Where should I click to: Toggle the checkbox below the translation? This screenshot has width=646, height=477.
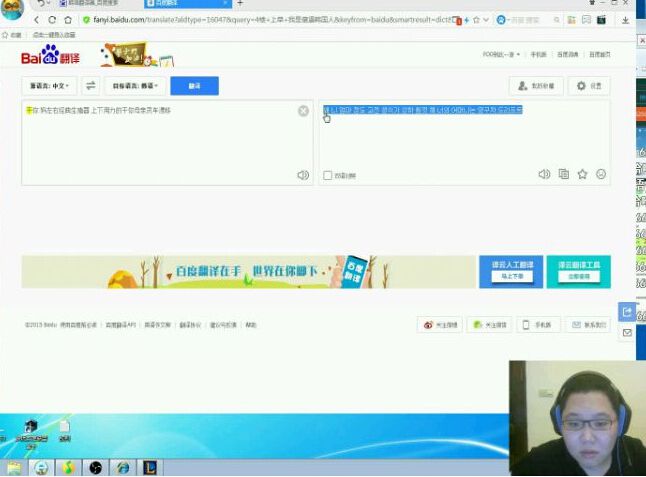pyautogui.click(x=328, y=175)
